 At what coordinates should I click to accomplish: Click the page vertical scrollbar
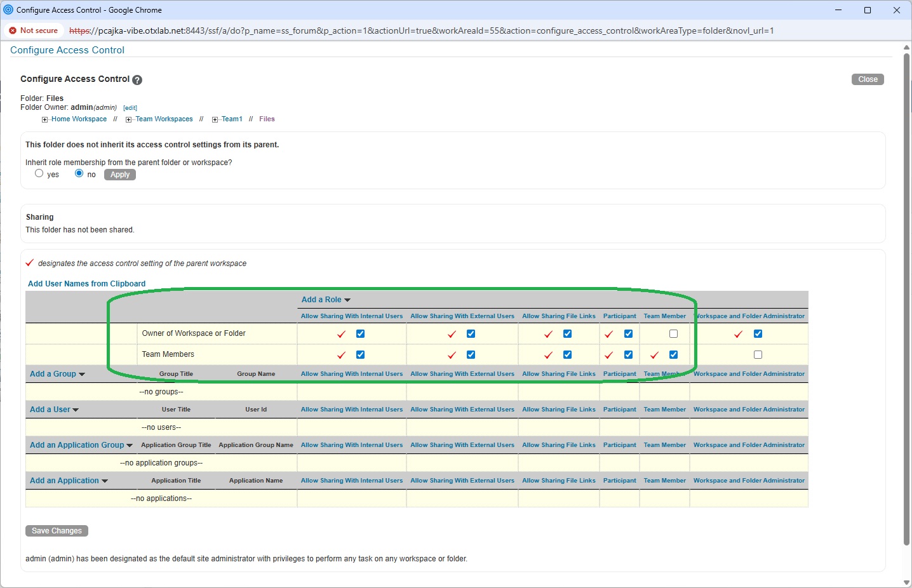[x=907, y=298]
